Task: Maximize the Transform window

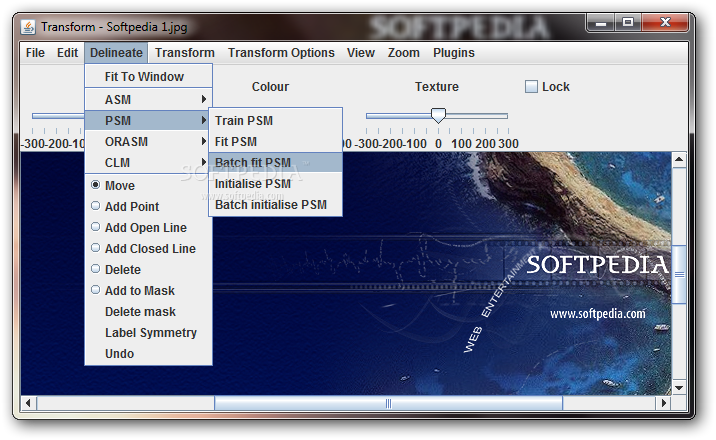Action: point(628,22)
